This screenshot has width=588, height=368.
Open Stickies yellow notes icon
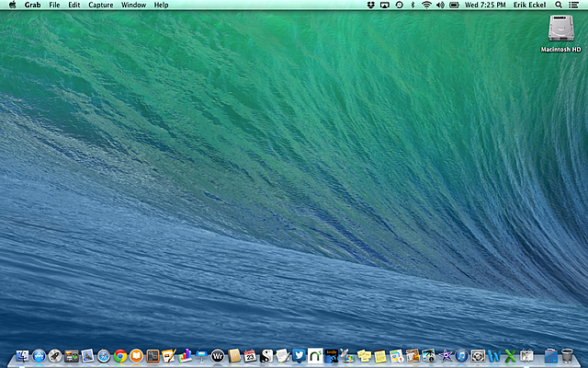tap(364, 355)
